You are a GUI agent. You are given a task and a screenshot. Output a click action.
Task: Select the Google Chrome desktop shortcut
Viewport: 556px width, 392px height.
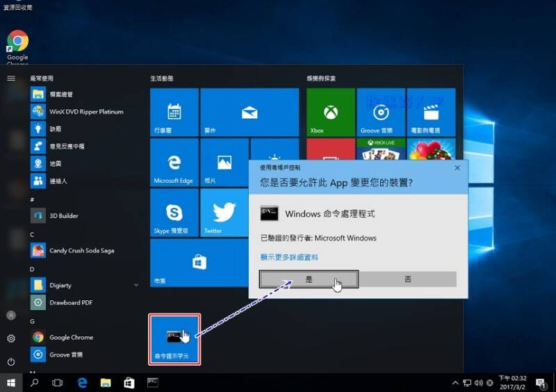pos(18,47)
